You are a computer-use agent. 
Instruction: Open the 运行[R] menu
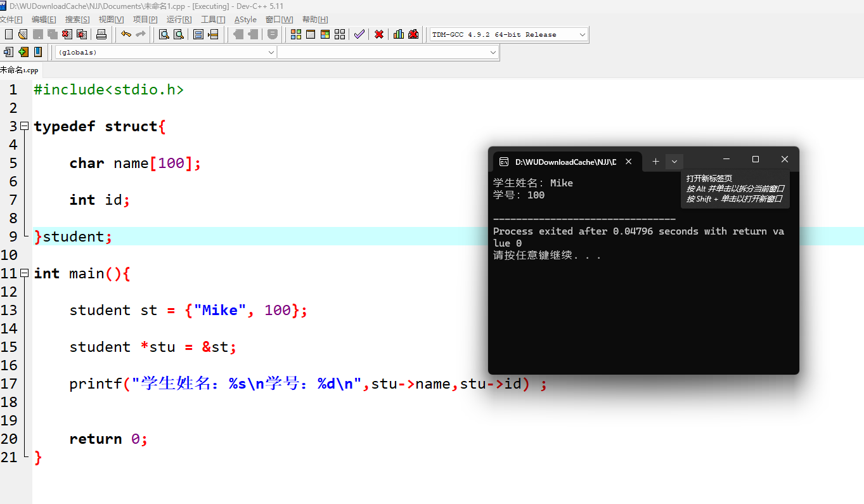tap(179, 20)
